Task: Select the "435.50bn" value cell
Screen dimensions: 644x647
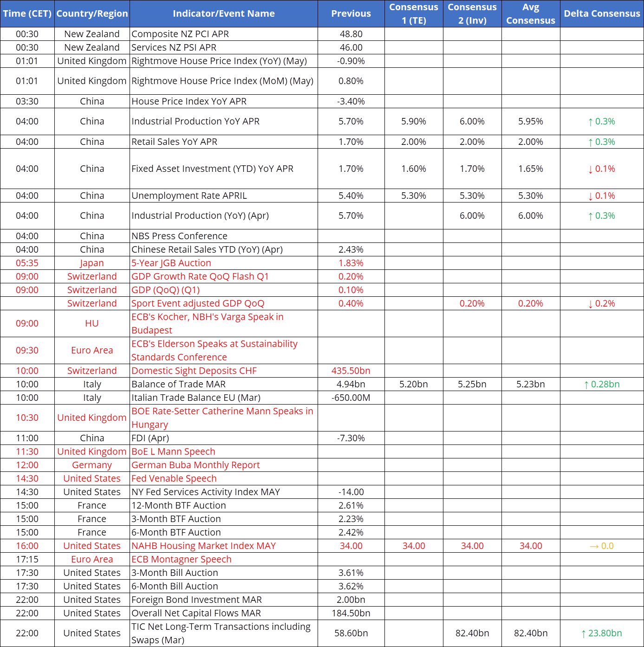Action: pyautogui.click(x=351, y=371)
